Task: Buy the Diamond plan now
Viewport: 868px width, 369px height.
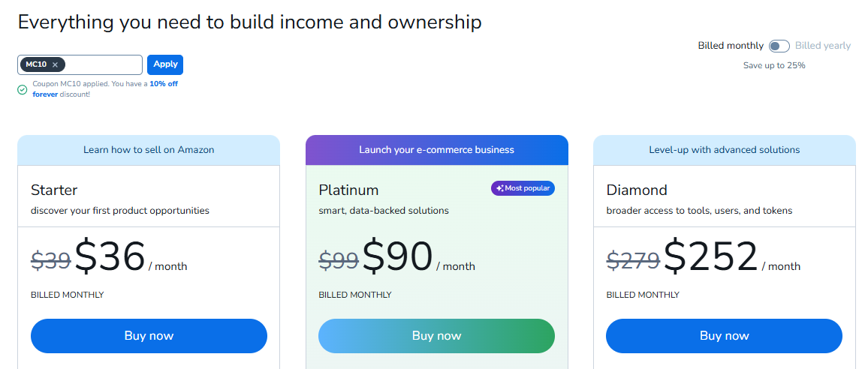Action: click(724, 336)
